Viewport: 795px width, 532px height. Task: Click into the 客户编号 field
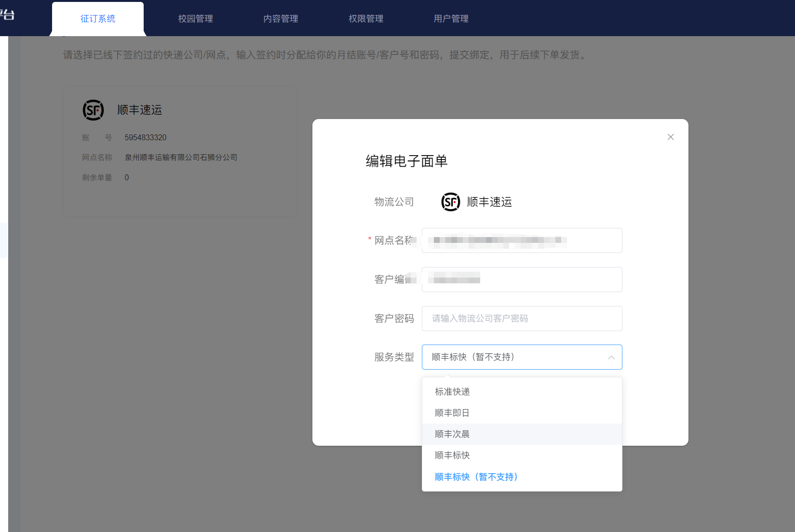click(x=522, y=279)
